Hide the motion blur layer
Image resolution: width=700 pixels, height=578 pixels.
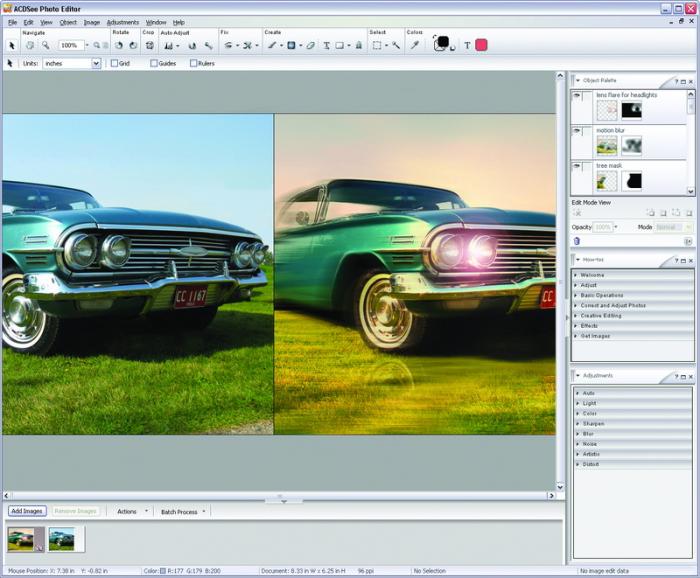click(x=577, y=131)
